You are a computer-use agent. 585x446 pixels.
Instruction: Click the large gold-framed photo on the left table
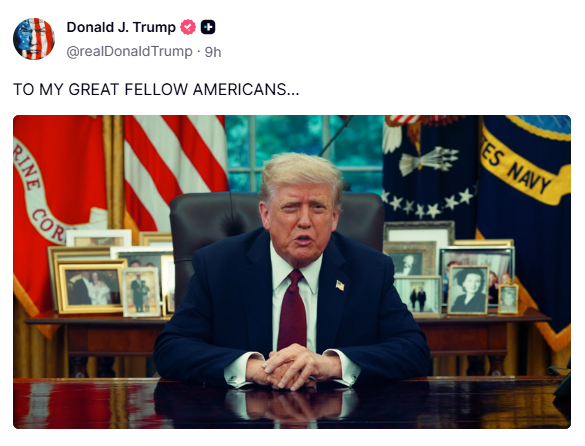91,286
